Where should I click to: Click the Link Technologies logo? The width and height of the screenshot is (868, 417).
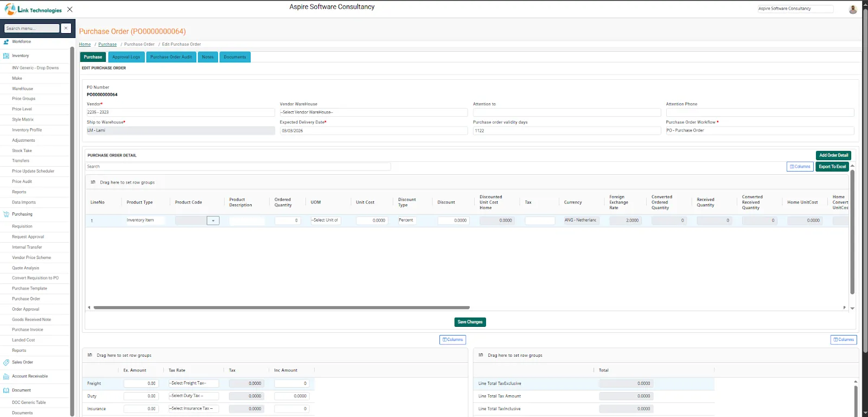(33, 9)
